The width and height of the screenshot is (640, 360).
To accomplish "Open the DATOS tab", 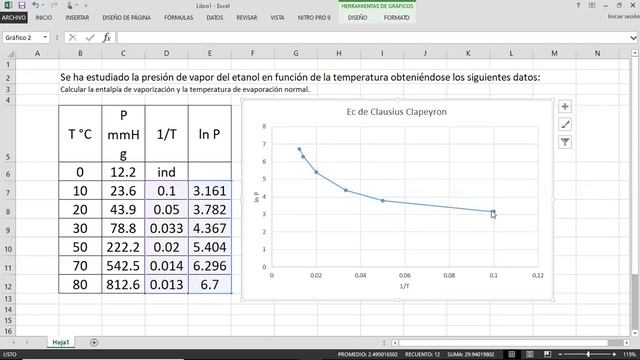I will [x=215, y=18].
